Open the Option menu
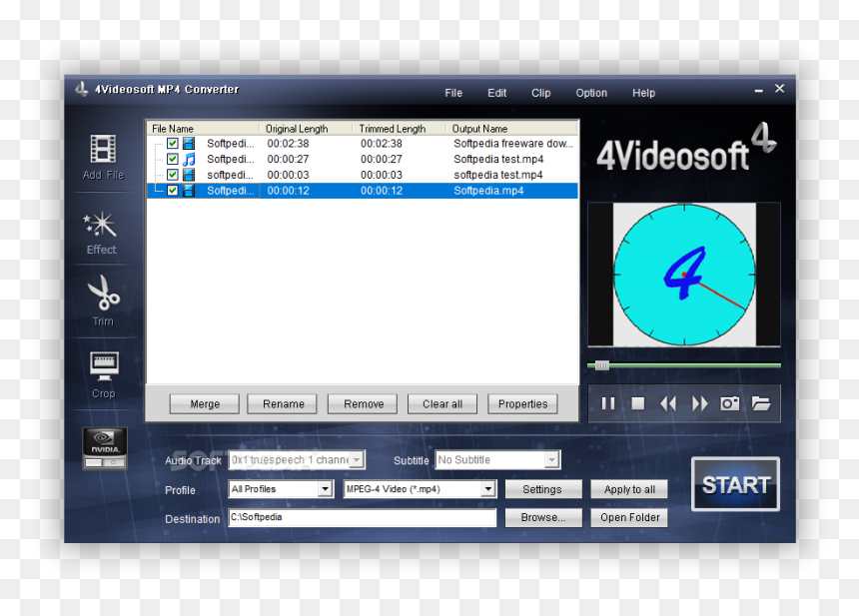The height and width of the screenshot is (616, 859). (x=591, y=93)
